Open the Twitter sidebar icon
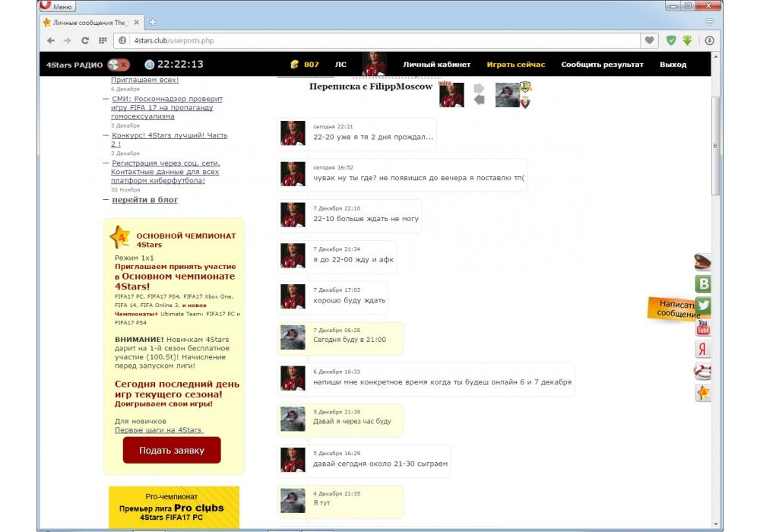 [x=703, y=306]
